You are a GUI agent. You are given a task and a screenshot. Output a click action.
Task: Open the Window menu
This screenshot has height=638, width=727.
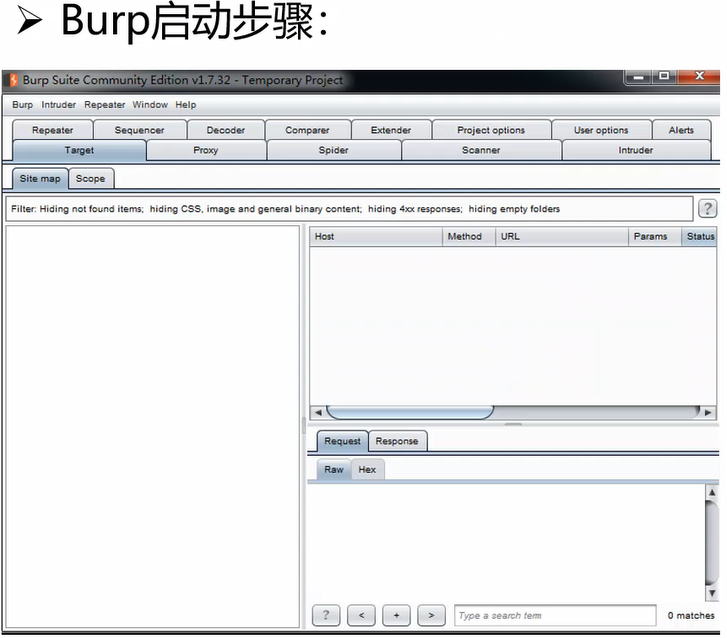pyautogui.click(x=150, y=105)
